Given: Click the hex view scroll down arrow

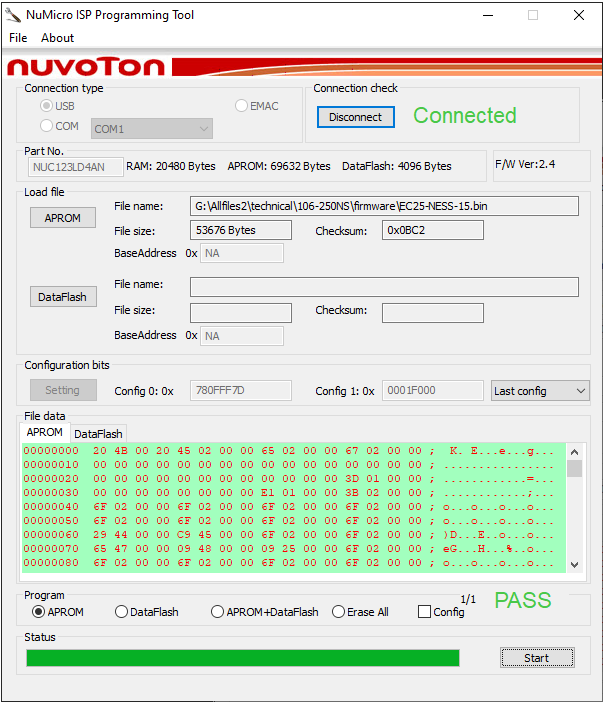Looking at the screenshot, I should tap(574, 565).
